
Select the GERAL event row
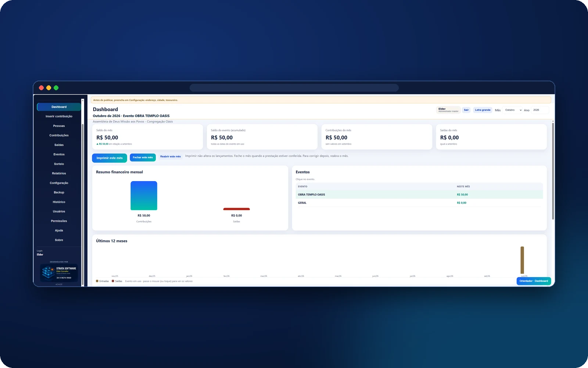coord(419,203)
